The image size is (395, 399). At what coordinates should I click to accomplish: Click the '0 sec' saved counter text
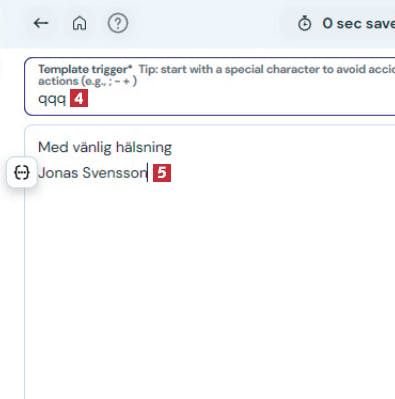tap(359, 24)
